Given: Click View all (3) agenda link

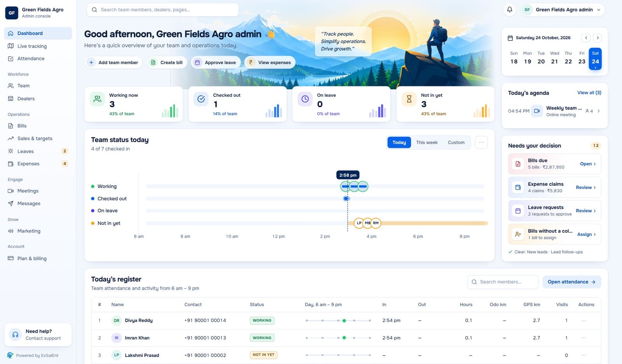Looking at the screenshot, I should [589, 93].
